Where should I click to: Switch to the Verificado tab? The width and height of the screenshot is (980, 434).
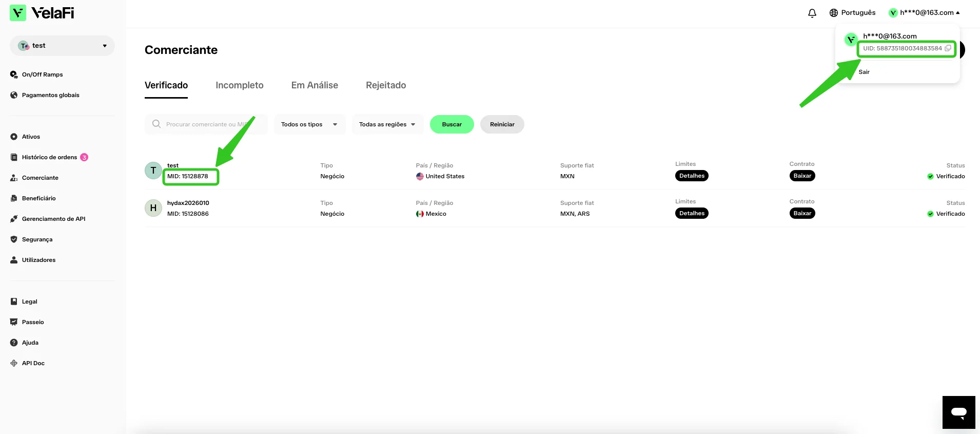[166, 85]
